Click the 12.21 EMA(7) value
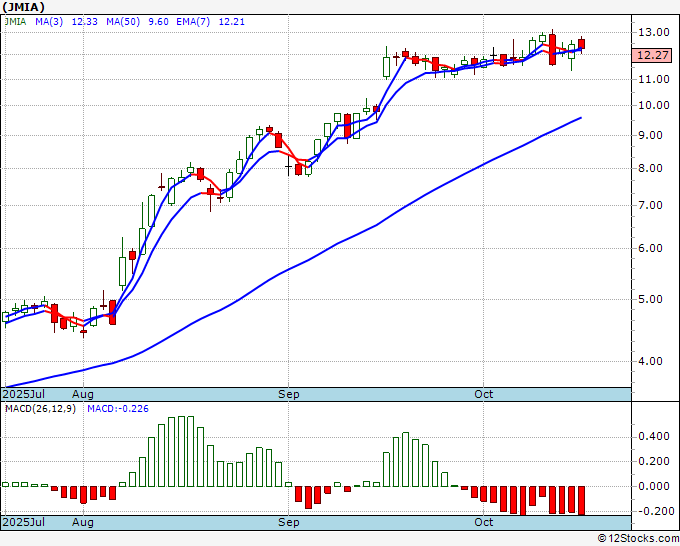The height and width of the screenshot is (546, 680). [x=232, y=22]
